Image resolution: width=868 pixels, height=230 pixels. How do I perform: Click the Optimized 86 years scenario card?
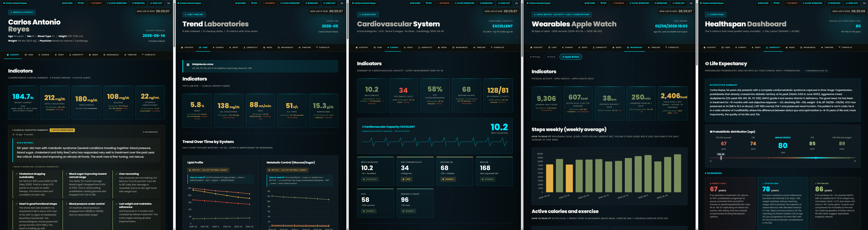point(835,203)
